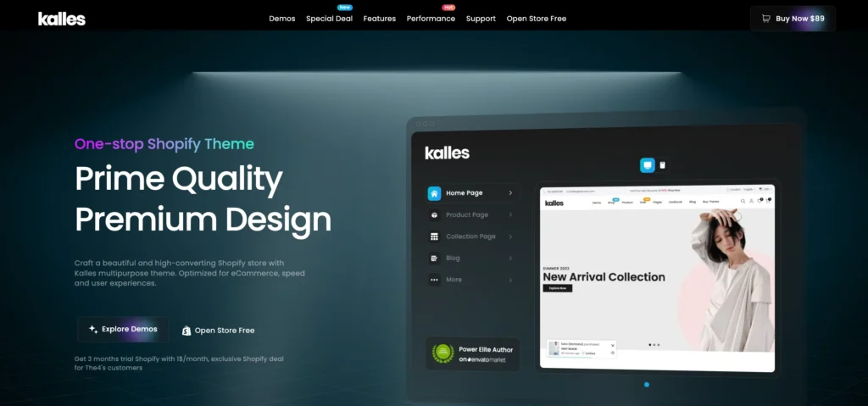Click the first slide dot in the preview banner
This screenshot has height=406, width=868.
pos(650,344)
